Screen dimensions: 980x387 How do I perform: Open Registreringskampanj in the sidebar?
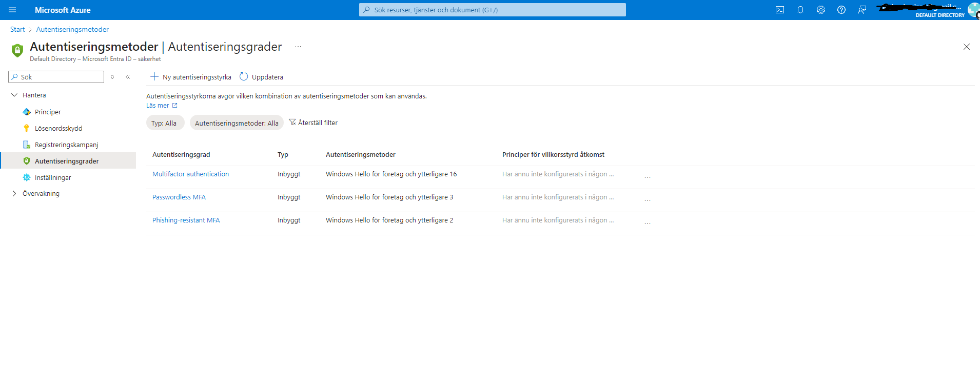[67, 145]
